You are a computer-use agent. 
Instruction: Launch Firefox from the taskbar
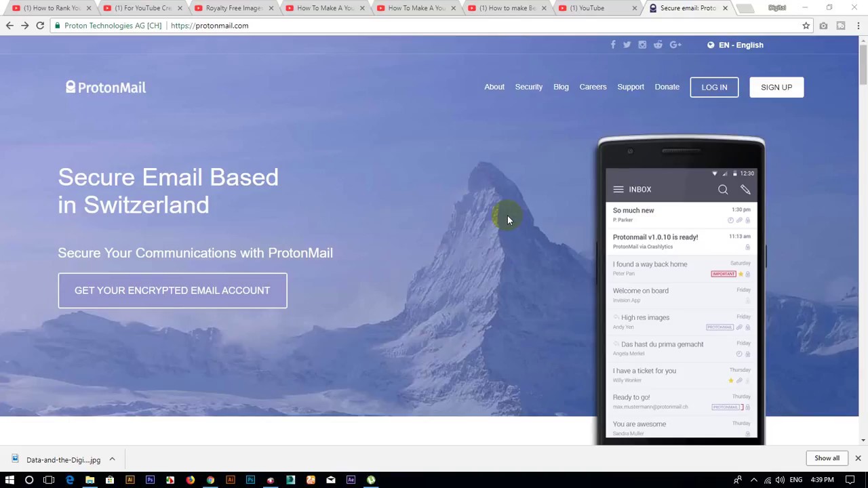pos(191,480)
